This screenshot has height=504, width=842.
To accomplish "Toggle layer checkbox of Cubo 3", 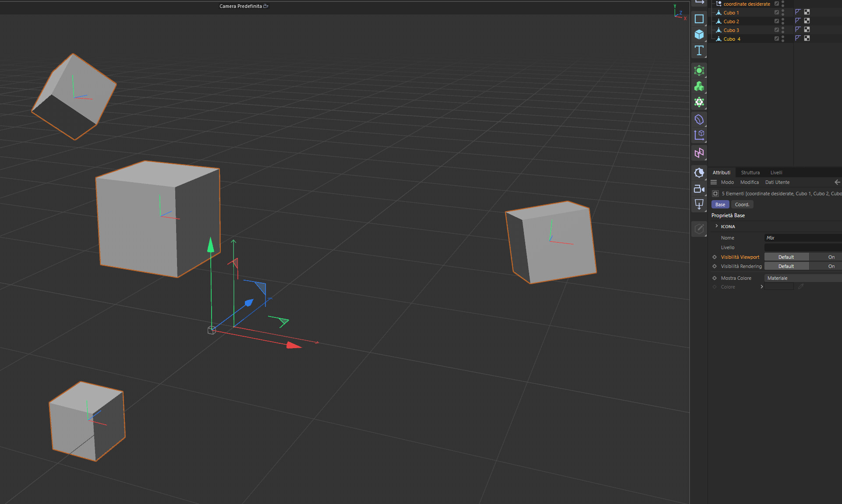I will pos(776,30).
